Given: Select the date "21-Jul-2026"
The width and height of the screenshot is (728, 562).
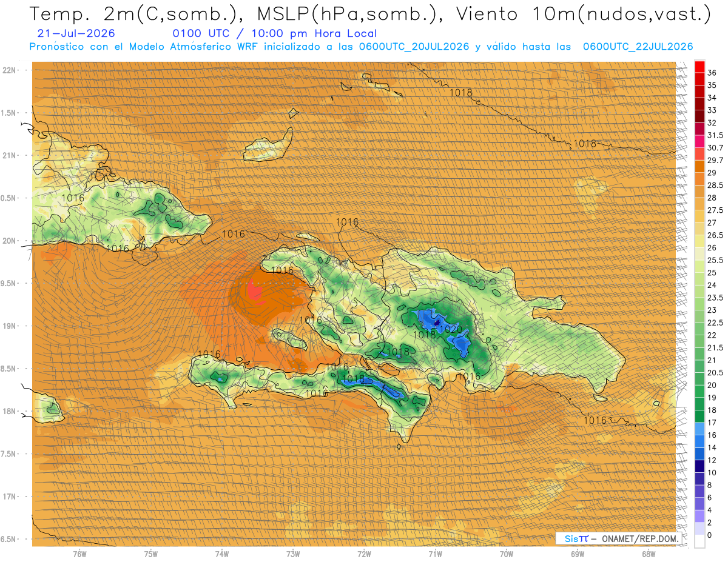Looking at the screenshot, I should [x=76, y=33].
